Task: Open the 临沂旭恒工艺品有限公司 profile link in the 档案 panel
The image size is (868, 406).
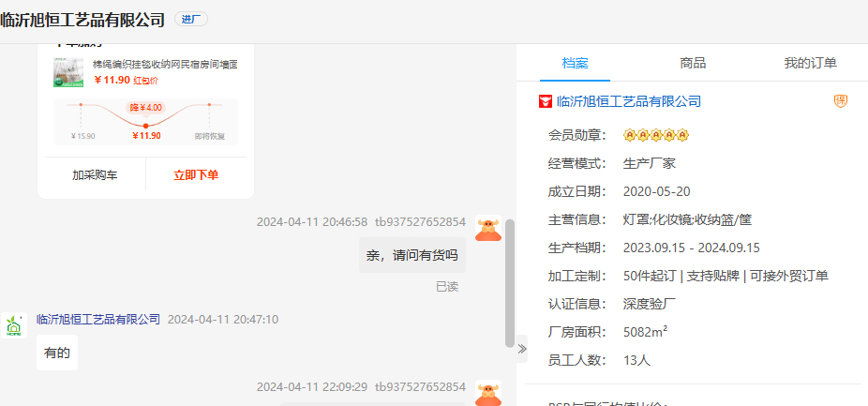Action: click(629, 101)
